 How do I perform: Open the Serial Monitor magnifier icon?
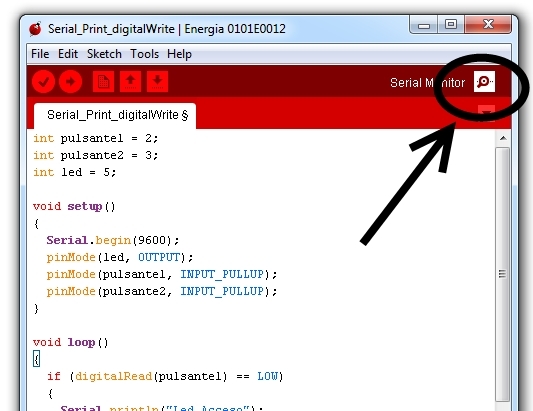484,82
